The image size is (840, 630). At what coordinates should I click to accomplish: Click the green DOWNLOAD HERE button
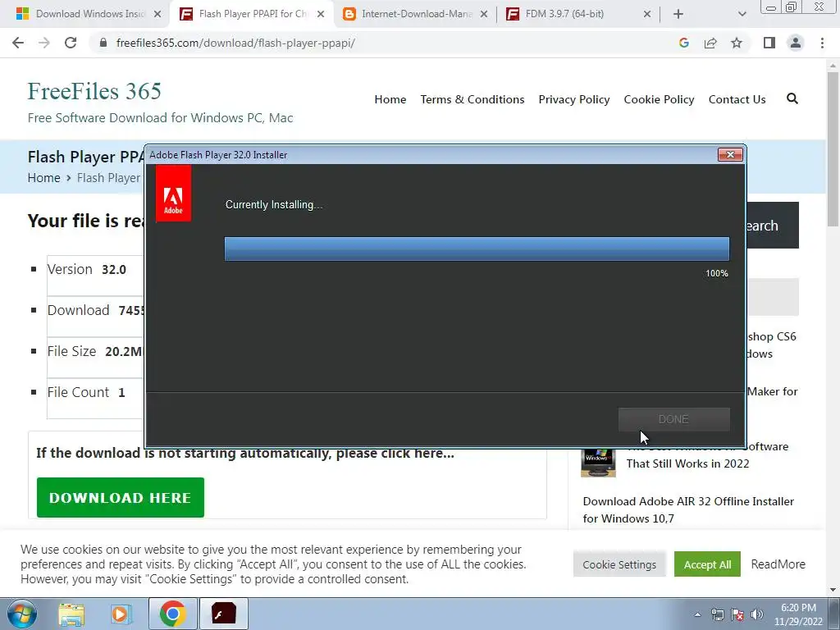tap(121, 498)
